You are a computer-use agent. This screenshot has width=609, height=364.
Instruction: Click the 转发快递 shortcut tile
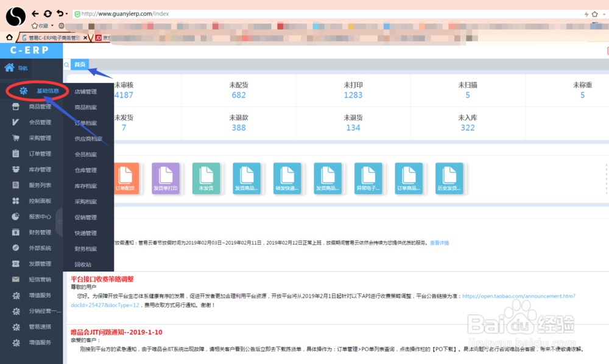pyautogui.click(x=287, y=178)
